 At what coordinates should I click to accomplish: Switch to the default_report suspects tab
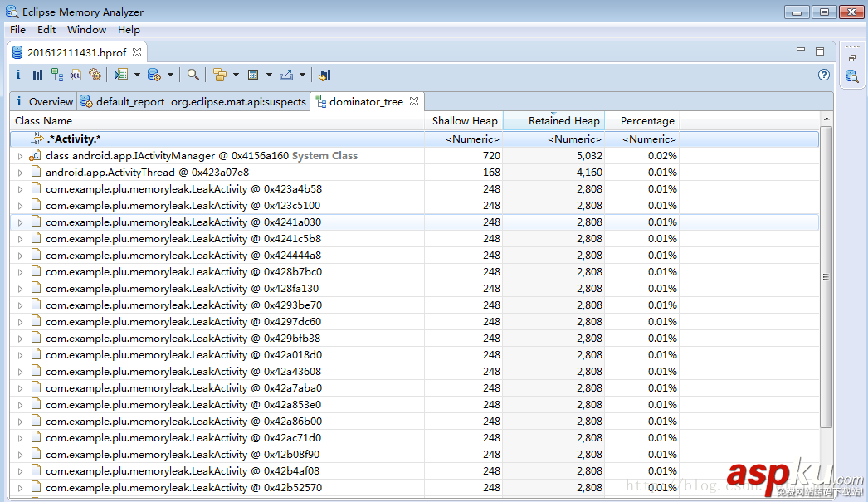pos(201,102)
